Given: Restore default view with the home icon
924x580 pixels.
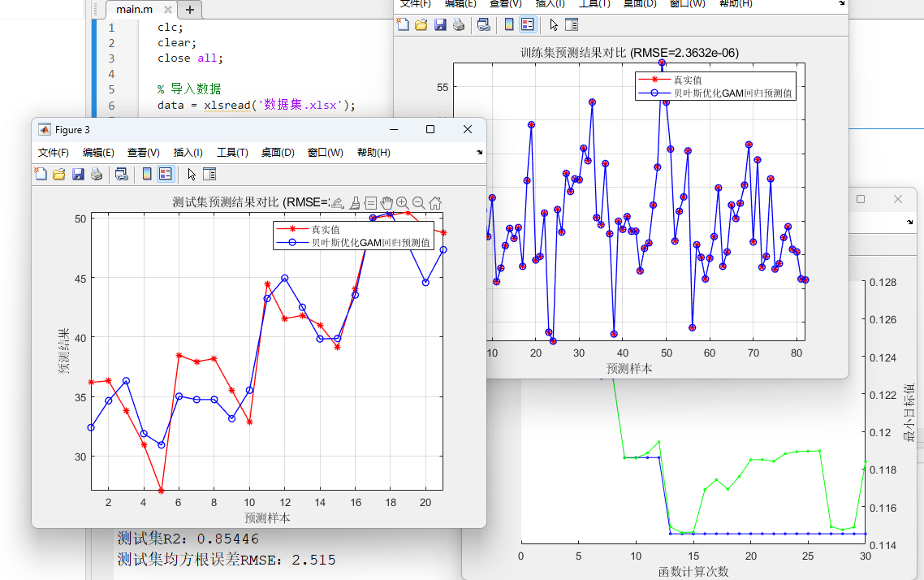Looking at the screenshot, I should pyautogui.click(x=434, y=202).
